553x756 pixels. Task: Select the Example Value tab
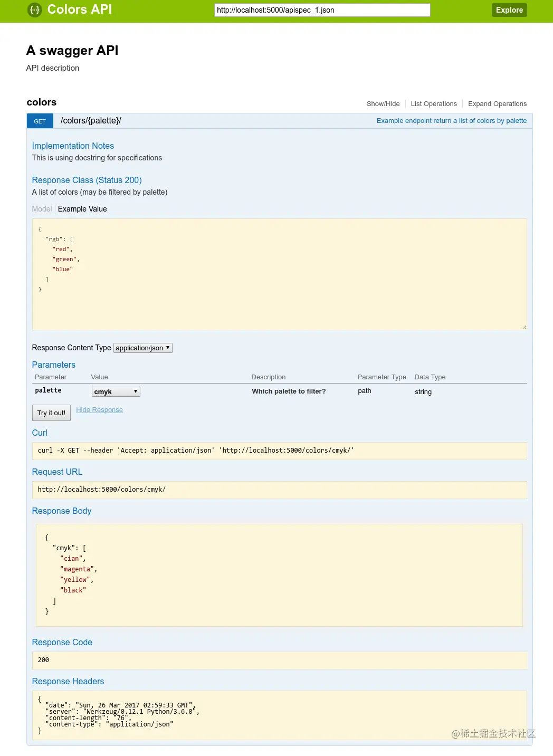(82, 209)
